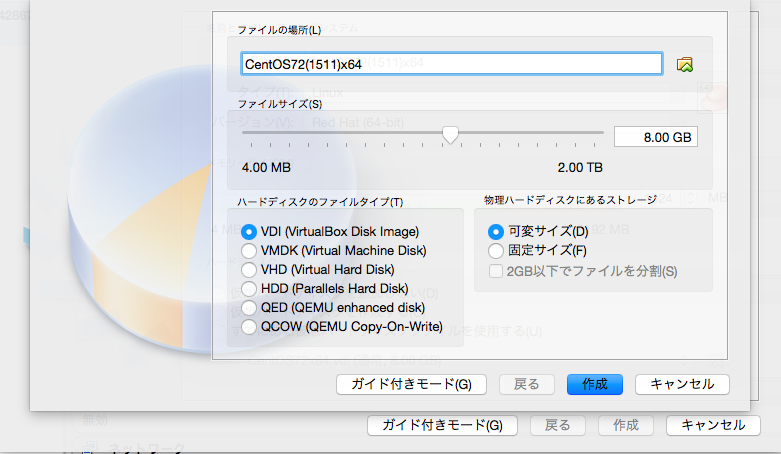The height and width of the screenshot is (454, 781).
Task: Click キャンセル in the background dialog
Action: pyautogui.click(x=713, y=425)
